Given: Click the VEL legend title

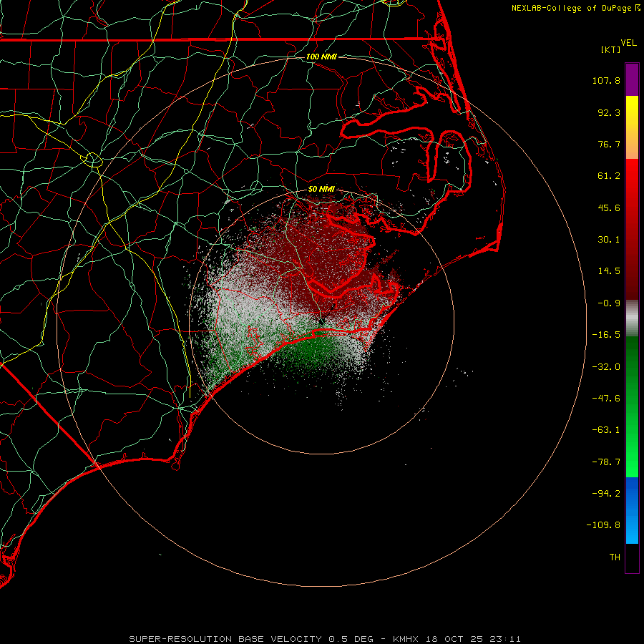Looking at the screenshot, I should [628, 43].
